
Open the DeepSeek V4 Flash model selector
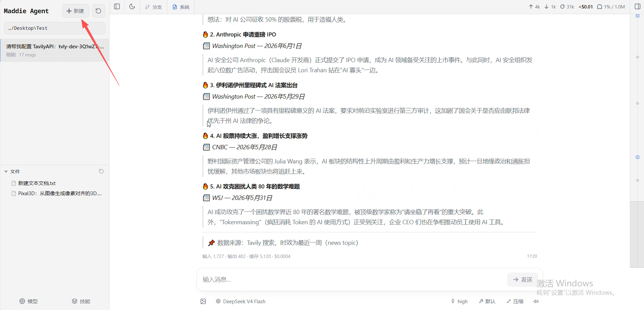[241, 301]
